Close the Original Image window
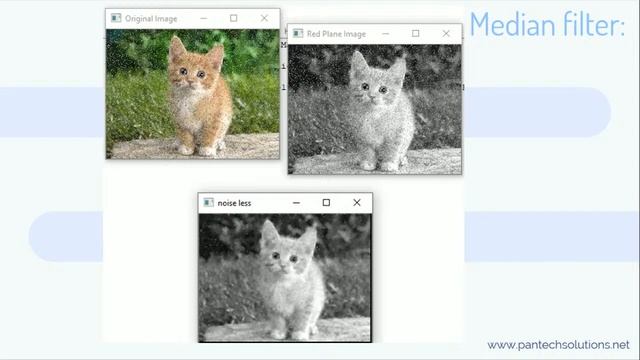Image resolution: width=640 pixels, height=360 pixels. click(x=264, y=18)
